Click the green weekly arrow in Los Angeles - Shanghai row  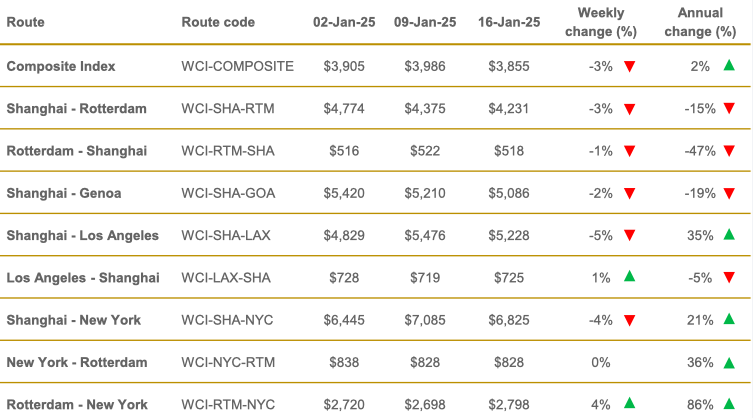[x=630, y=276]
